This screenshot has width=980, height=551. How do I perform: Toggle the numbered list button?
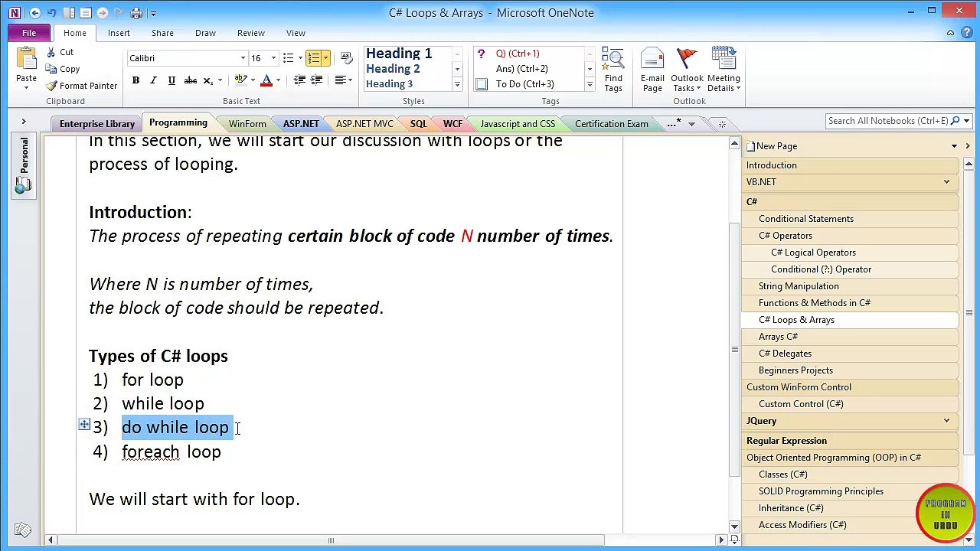click(313, 58)
